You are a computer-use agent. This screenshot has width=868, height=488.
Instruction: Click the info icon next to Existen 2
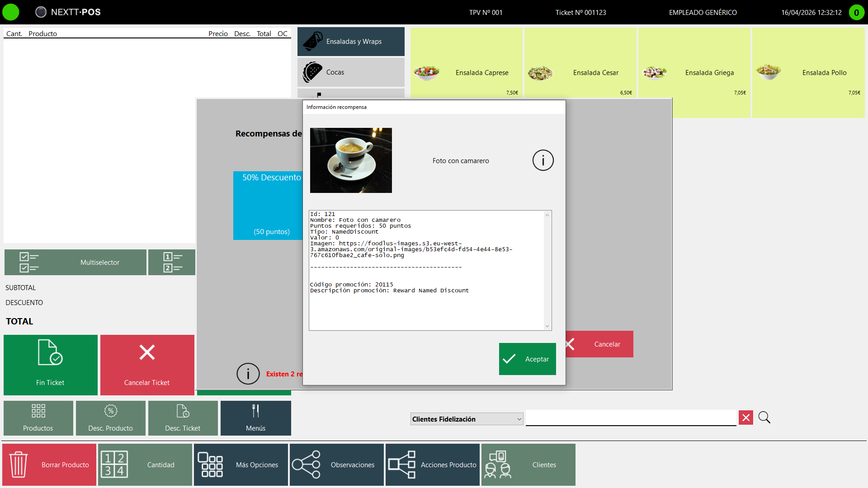click(x=248, y=374)
